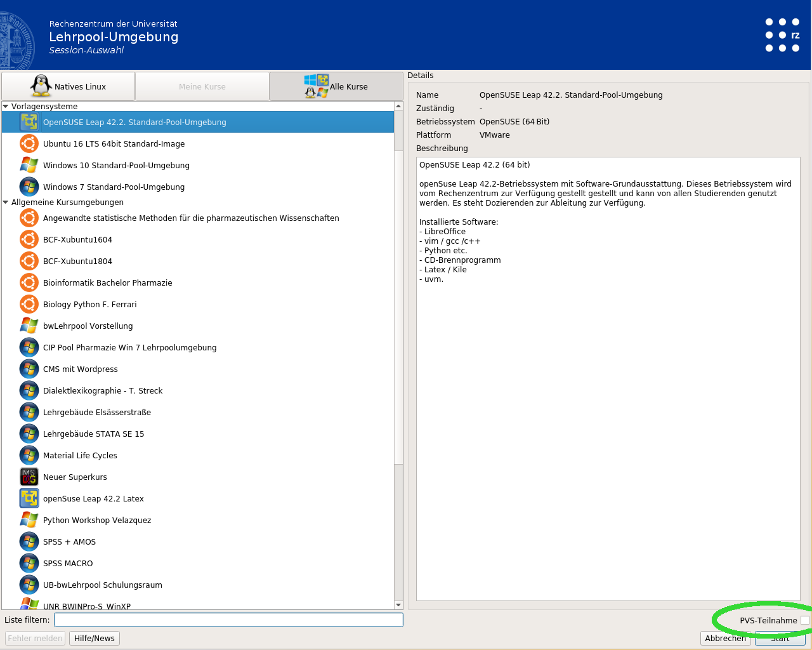812x650 pixels.
Task: Click the Windows 7 Standard-Pool-Umgebung orb icon
Action: point(29,187)
